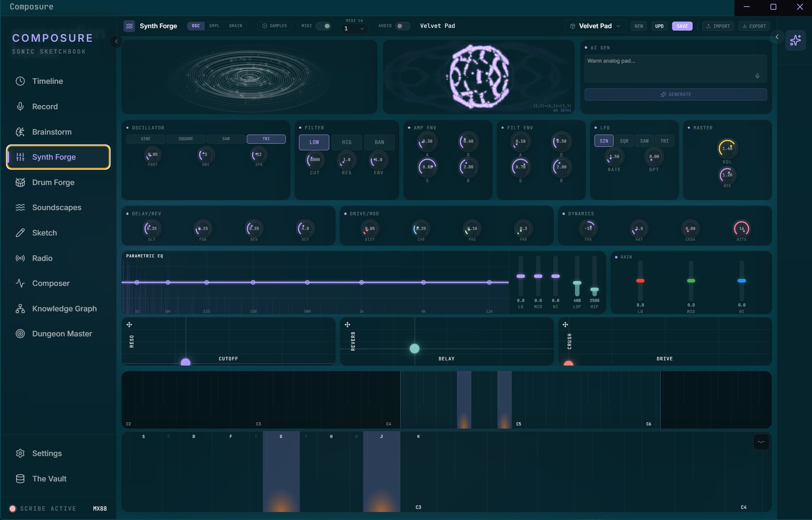Viewport: 812px width, 520px height.
Task: Open the Velvet Pad preset dropdown
Action: click(595, 26)
